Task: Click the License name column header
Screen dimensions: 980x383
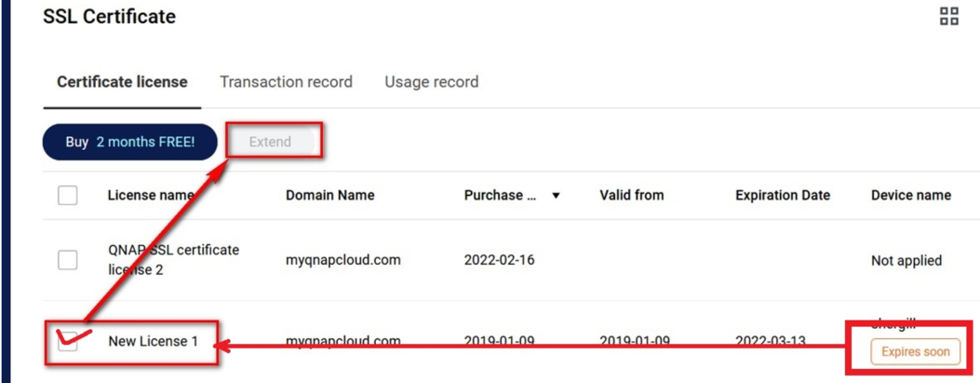Action: click(x=151, y=196)
